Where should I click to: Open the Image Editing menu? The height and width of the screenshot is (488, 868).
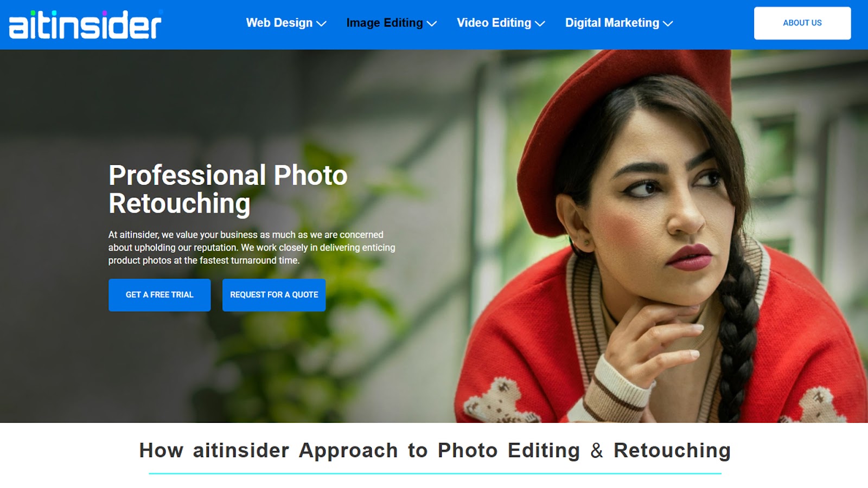[x=385, y=23]
